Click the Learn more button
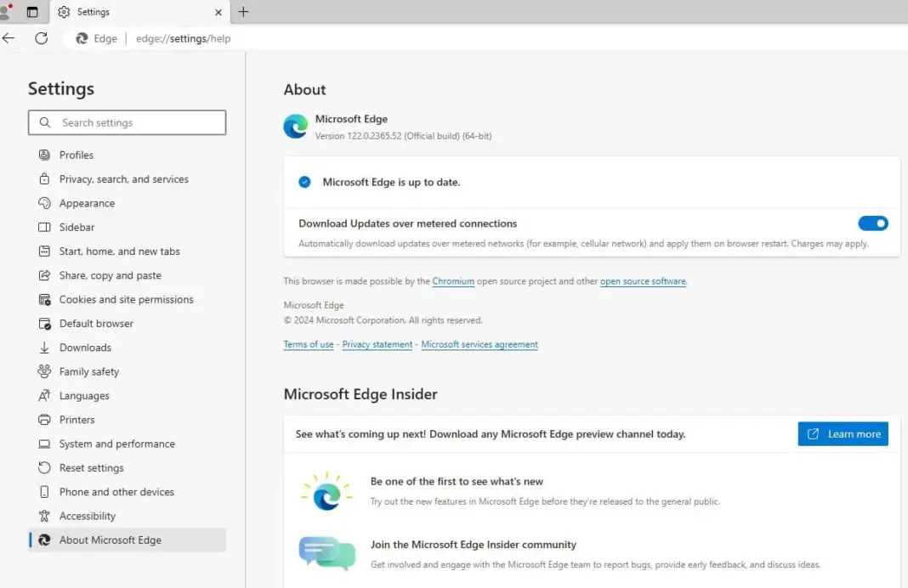The width and height of the screenshot is (908, 588). pyautogui.click(x=843, y=433)
